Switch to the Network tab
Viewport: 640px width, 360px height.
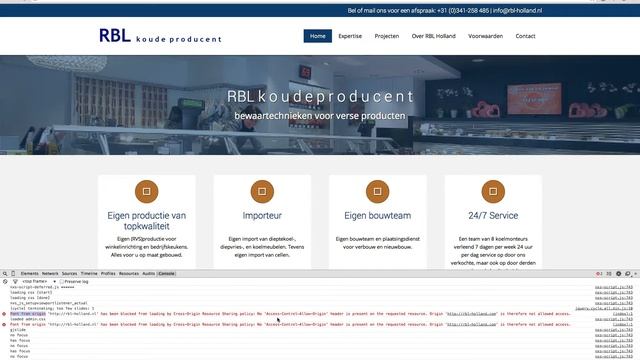coord(50,274)
